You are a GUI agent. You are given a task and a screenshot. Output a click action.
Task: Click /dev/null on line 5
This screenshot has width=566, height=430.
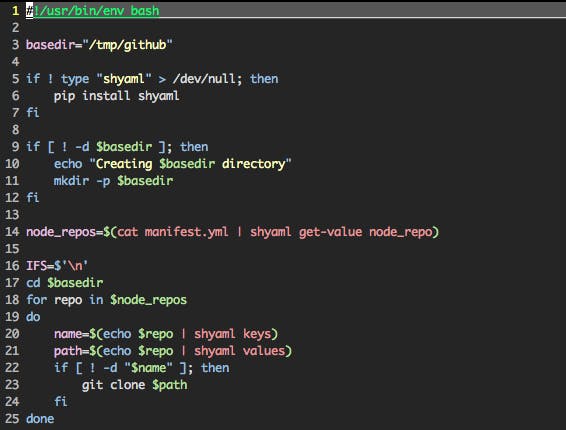(204, 79)
